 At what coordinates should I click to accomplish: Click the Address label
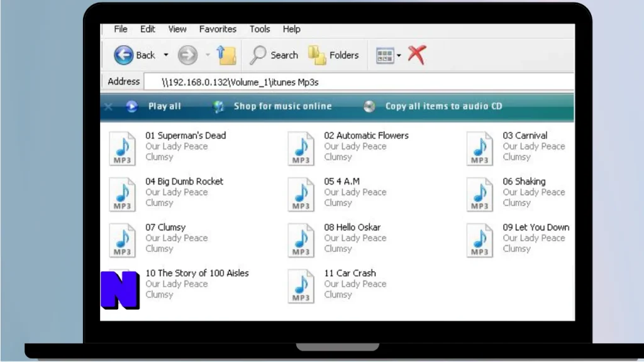point(124,82)
